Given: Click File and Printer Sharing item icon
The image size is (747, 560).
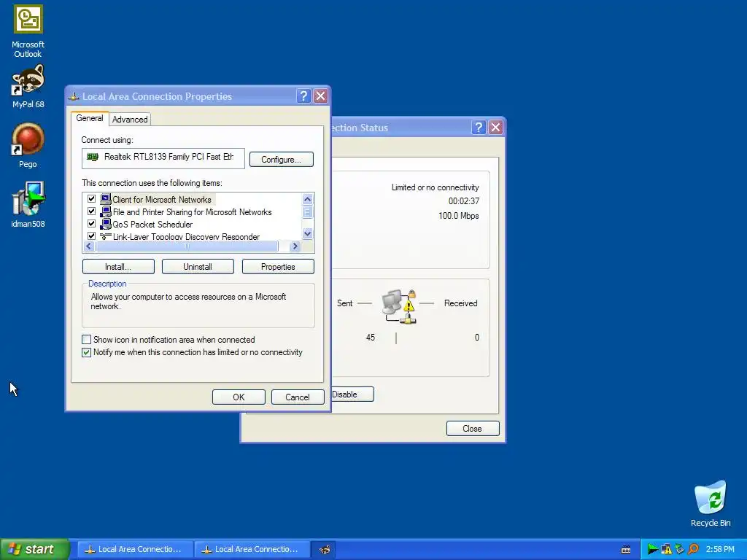Looking at the screenshot, I should pyautogui.click(x=105, y=211).
